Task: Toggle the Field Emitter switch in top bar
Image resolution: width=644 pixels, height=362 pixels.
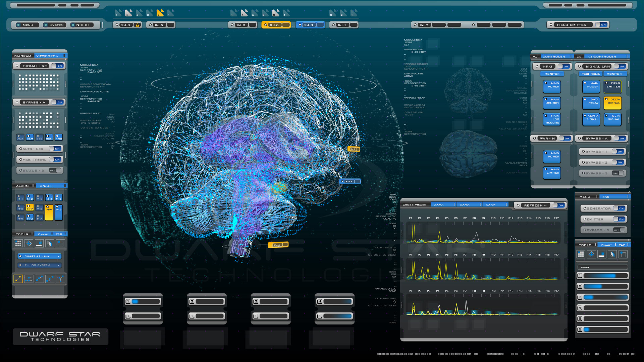Action: [601, 24]
